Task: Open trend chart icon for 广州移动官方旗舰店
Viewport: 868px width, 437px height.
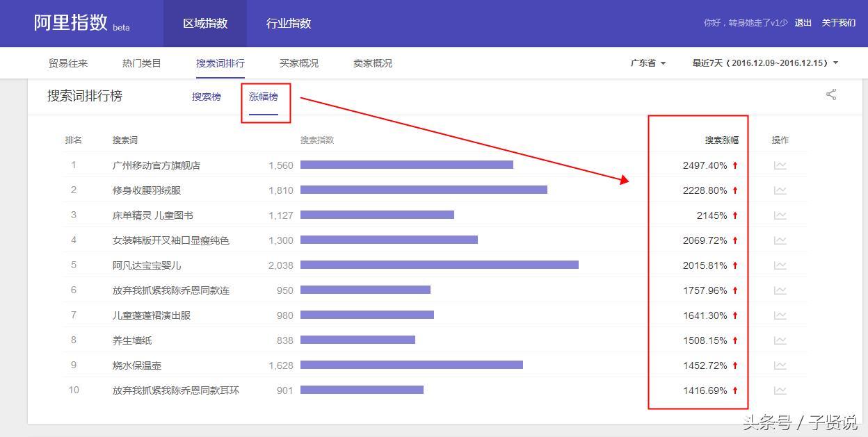Action: coord(780,165)
